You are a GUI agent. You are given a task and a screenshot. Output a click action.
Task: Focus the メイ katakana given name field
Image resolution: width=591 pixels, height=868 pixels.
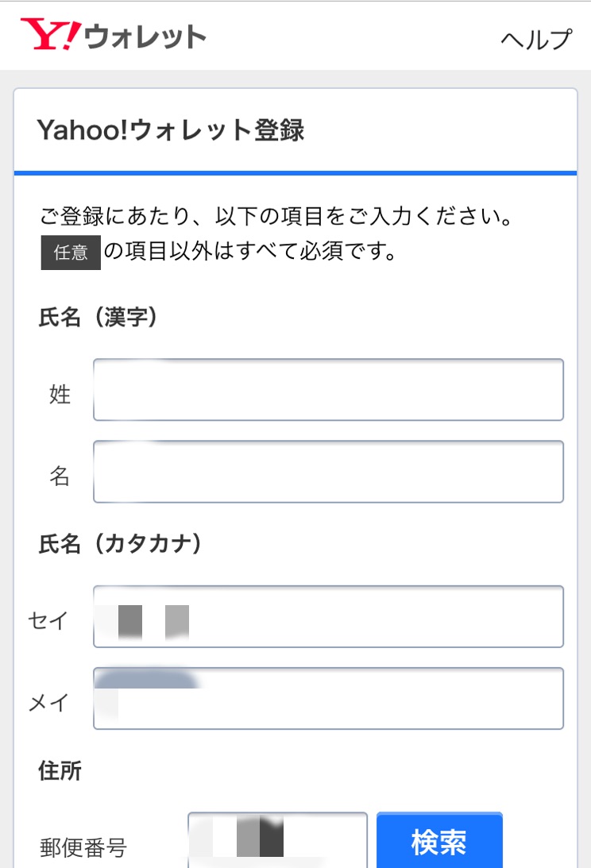[x=328, y=699]
